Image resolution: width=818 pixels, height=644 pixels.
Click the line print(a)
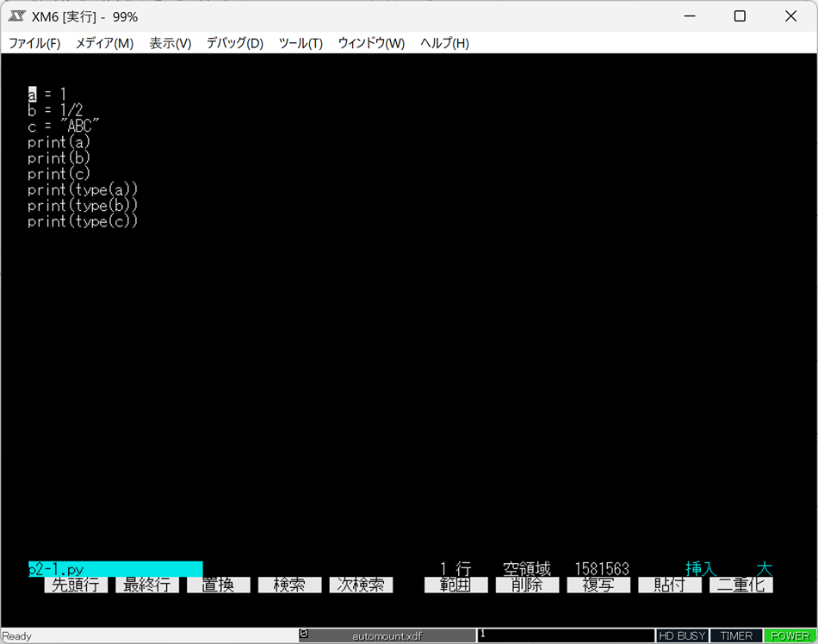[x=59, y=142]
